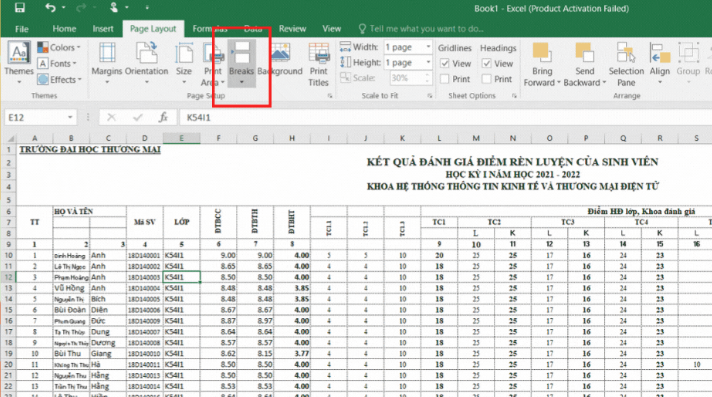Set a sheet Background image
This screenshot has width=712, height=397.
pos(280,60)
